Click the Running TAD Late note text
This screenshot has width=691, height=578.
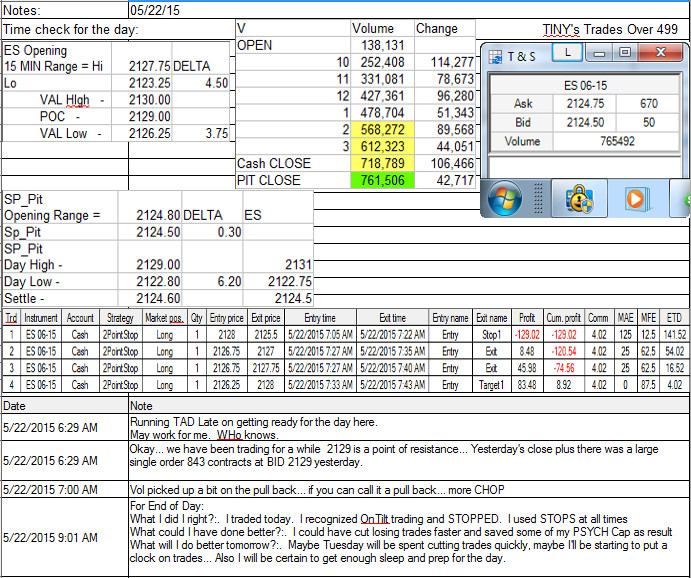pos(253,428)
